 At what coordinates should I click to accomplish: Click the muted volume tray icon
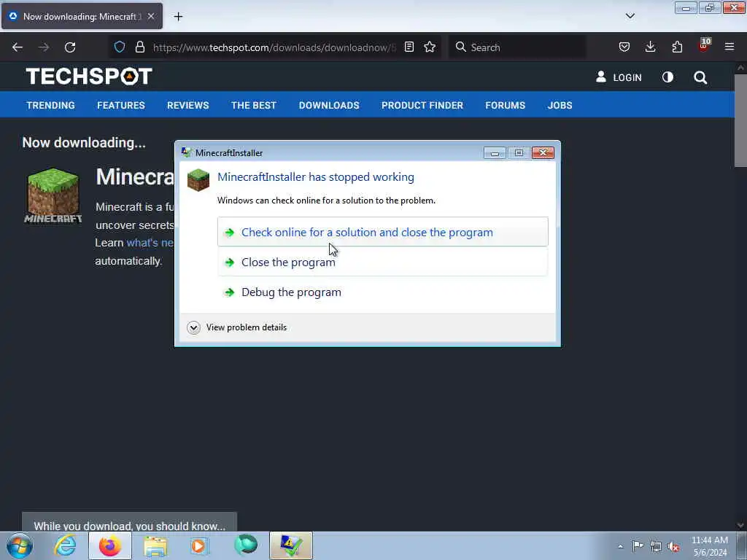[673, 546]
